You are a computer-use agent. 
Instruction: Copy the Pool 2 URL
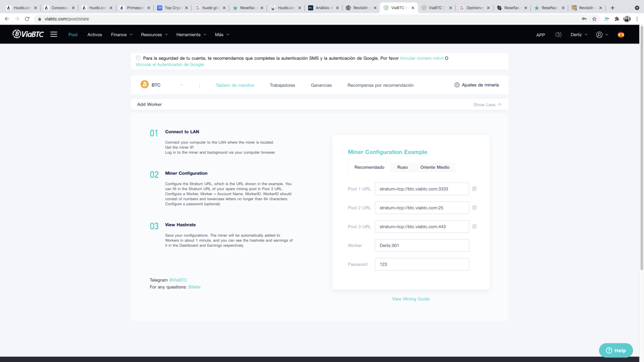point(474,207)
